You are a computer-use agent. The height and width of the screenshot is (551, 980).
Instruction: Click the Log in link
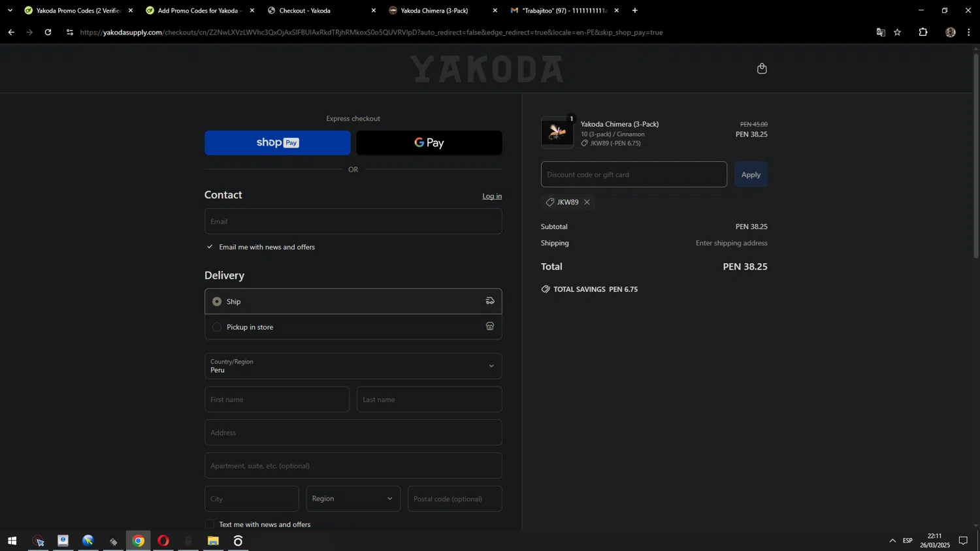(x=492, y=197)
